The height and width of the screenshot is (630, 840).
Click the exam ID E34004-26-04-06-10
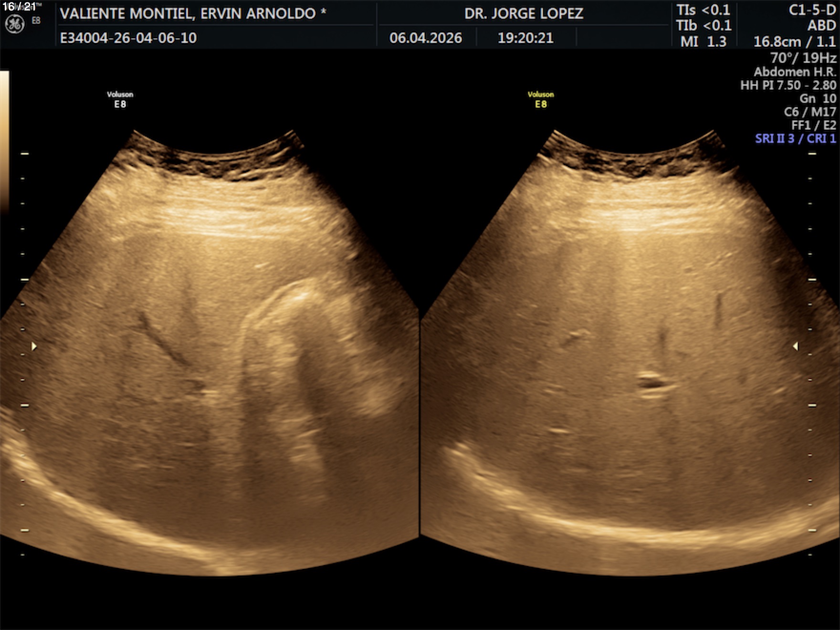point(128,38)
